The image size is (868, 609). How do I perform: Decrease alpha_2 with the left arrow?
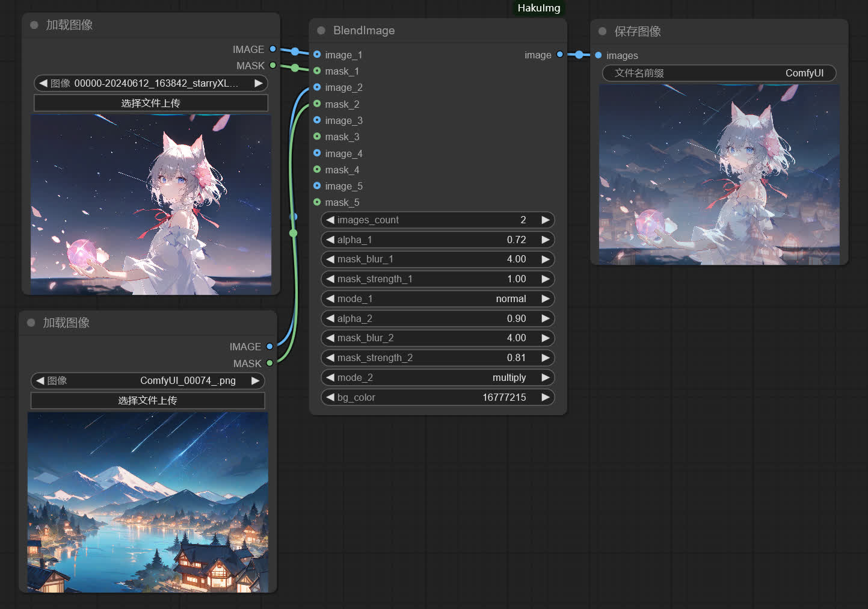[330, 318]
